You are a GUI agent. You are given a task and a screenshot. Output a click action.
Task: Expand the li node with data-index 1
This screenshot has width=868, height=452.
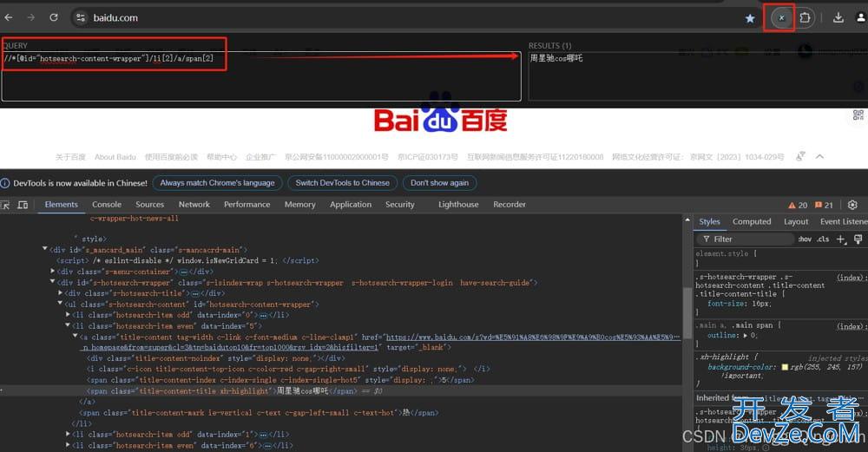click(68, 435)
